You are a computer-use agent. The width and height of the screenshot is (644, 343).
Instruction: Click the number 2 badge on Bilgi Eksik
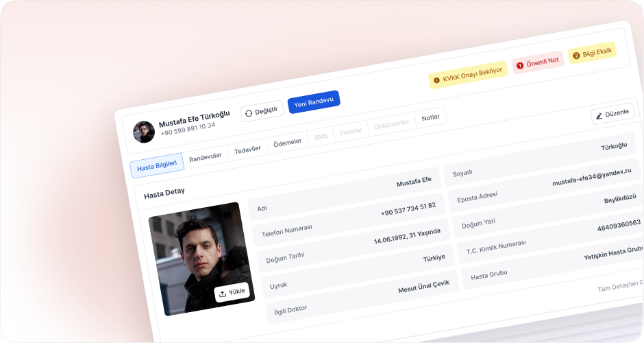point(575,56)
